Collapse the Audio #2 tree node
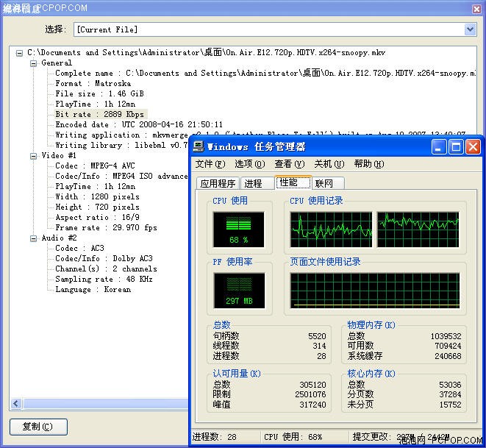 33,238
